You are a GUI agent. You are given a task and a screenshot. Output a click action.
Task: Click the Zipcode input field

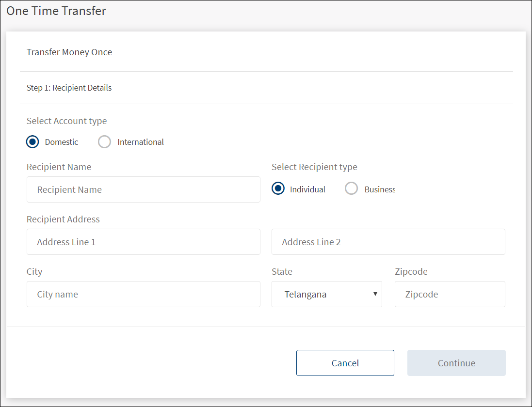coord(450,294)
